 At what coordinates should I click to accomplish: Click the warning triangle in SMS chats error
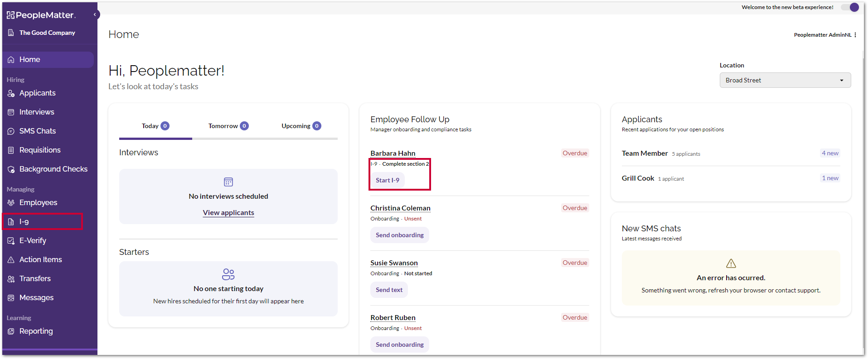pos(731,263)
